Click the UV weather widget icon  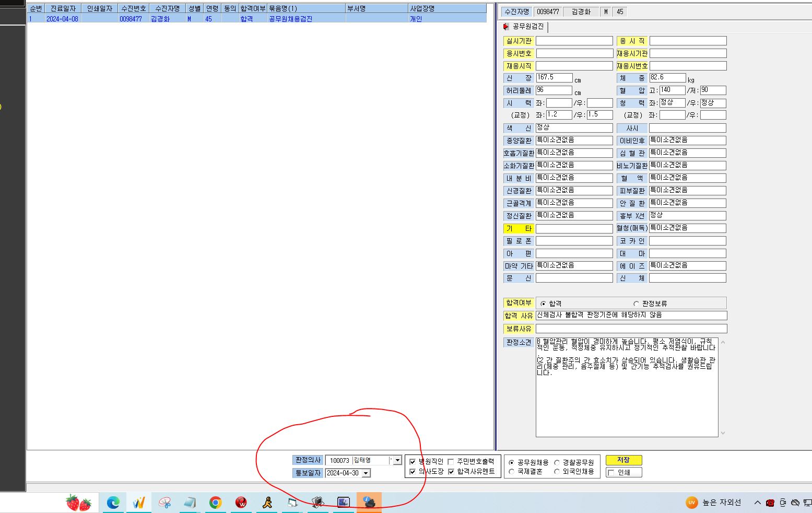coord(691,503)
